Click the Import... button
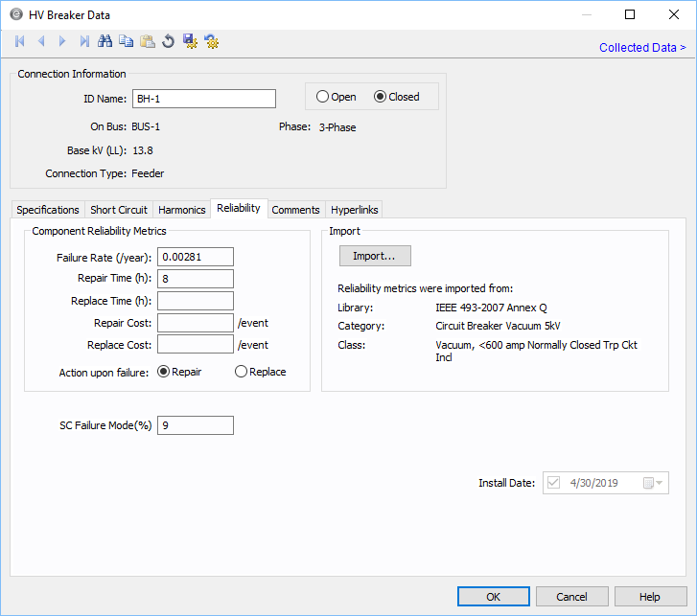 [375, 256]
